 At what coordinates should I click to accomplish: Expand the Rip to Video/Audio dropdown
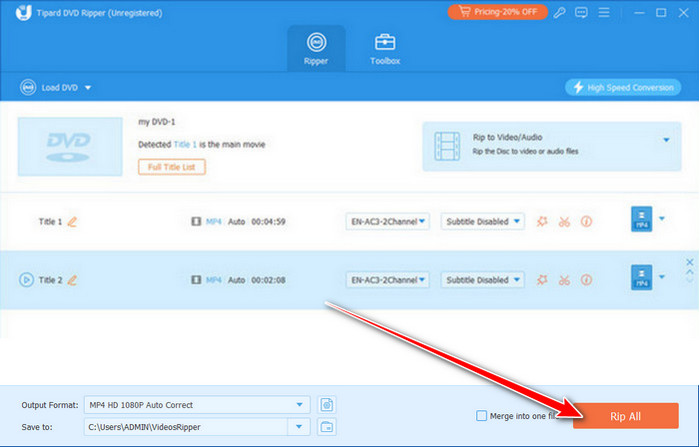[666, 140]
